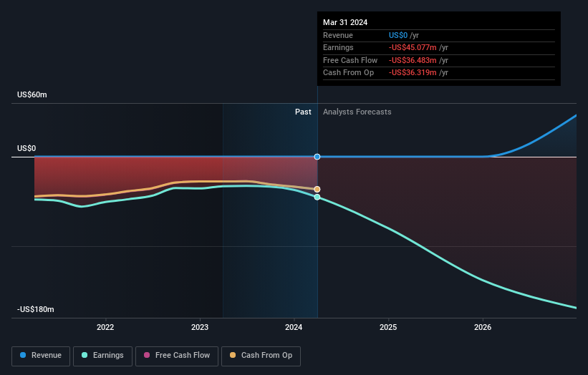Click the Mar 31 2024 tooltip date
Screen dimensions: 588x375
[x=345, y=22]
